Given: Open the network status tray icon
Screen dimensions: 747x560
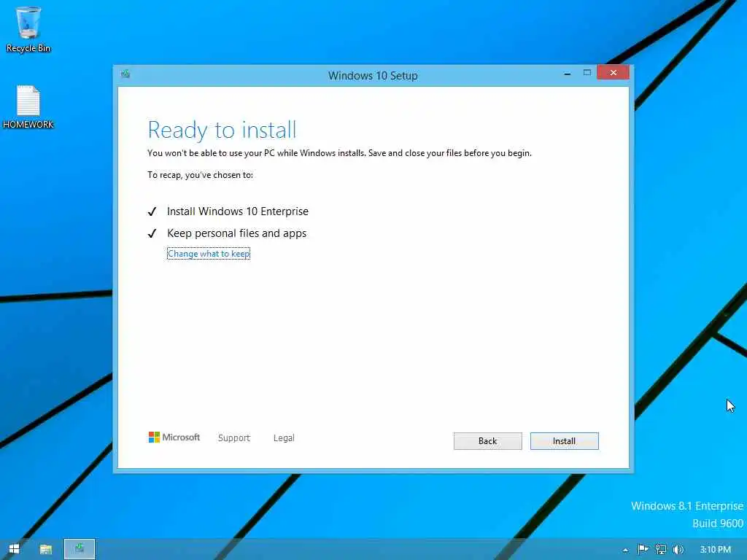Looking at the screenshot, I should 660,550.
